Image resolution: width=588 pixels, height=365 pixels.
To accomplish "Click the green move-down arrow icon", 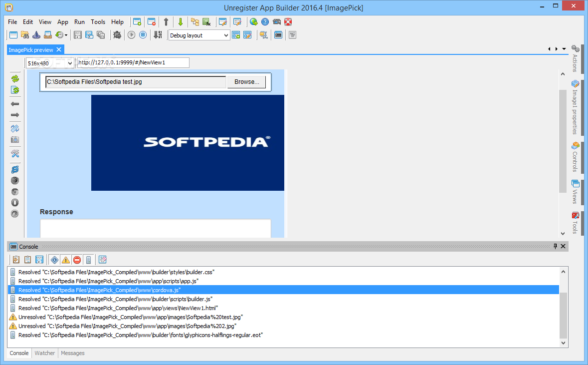I will coord(181,22).
